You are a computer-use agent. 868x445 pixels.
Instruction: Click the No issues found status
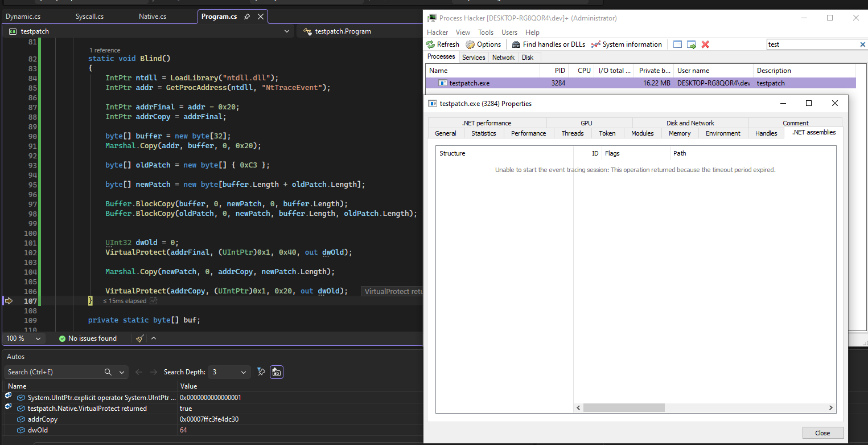87,338
